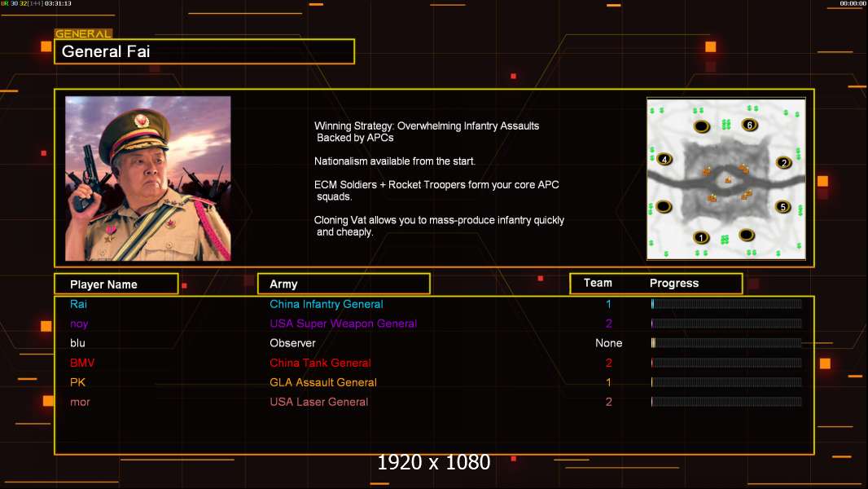
Task: Click the China Infantry General army entry
Action: (x=326, y=304)
